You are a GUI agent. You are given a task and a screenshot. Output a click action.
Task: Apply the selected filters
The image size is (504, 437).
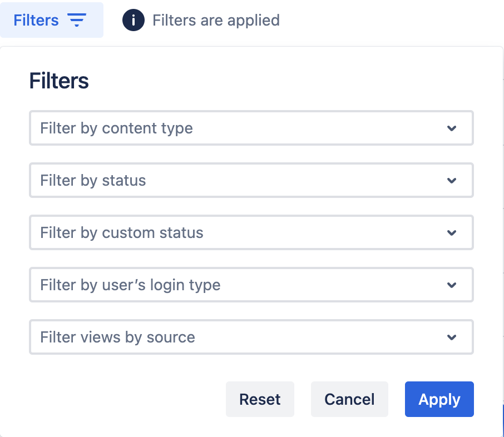click(x=439, y=399)
